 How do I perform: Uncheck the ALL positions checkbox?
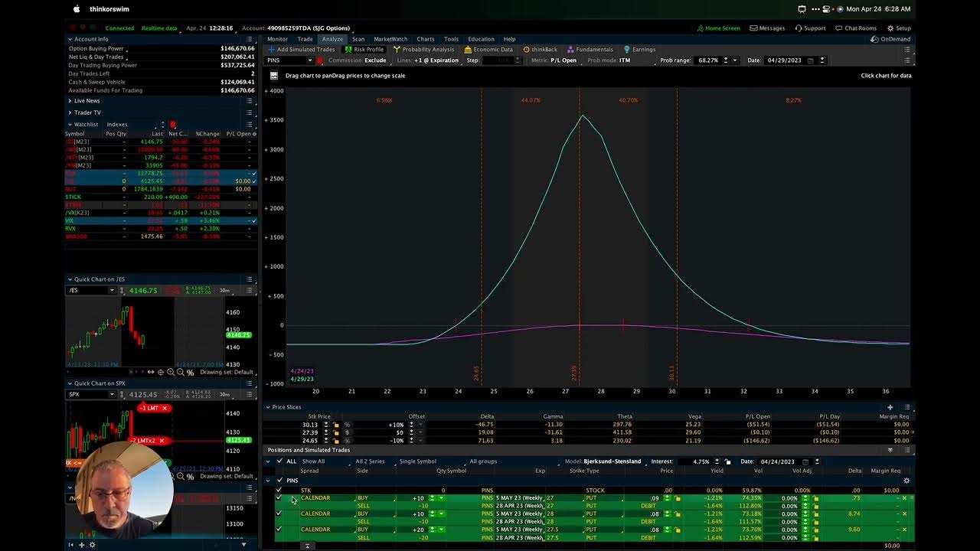point(279,461)
